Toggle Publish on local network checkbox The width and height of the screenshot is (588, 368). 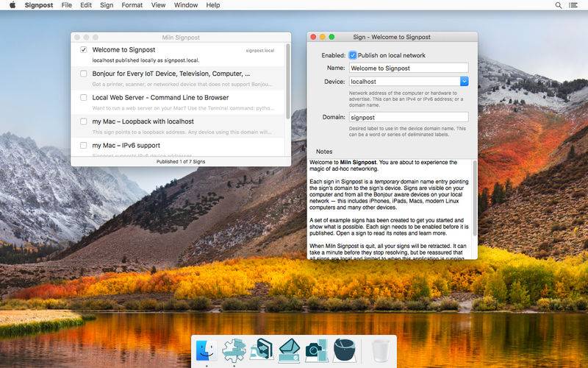click(x=353, y=55)
